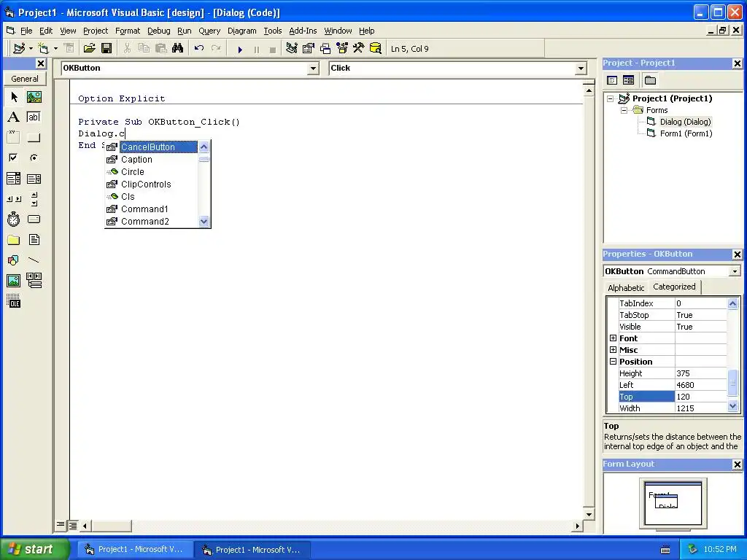Start the program with the Run arrow

tap(240, 49)
